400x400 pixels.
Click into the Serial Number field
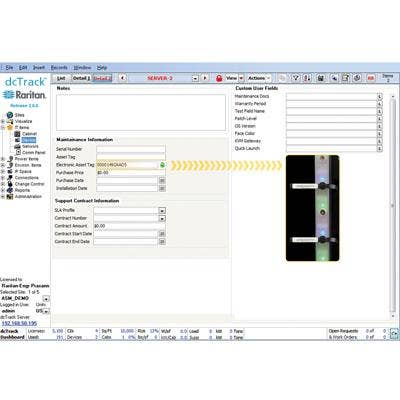[131, 149]
